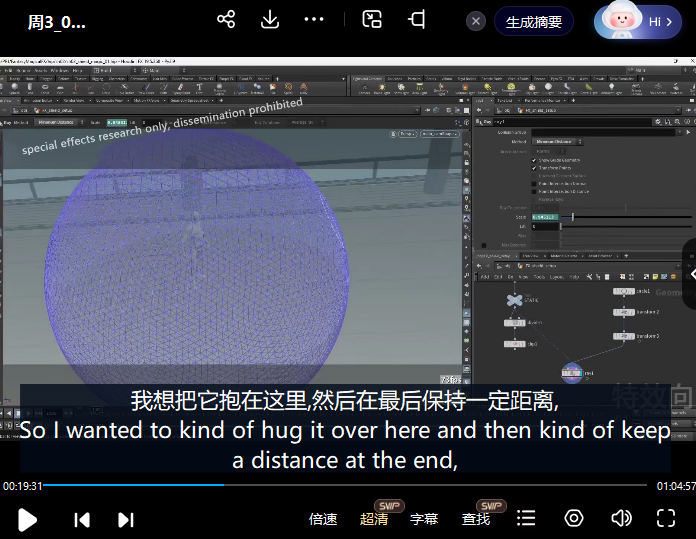The image size is (696, 539).
Task: Click the share icon in top bar
Action: pos(226,20)
